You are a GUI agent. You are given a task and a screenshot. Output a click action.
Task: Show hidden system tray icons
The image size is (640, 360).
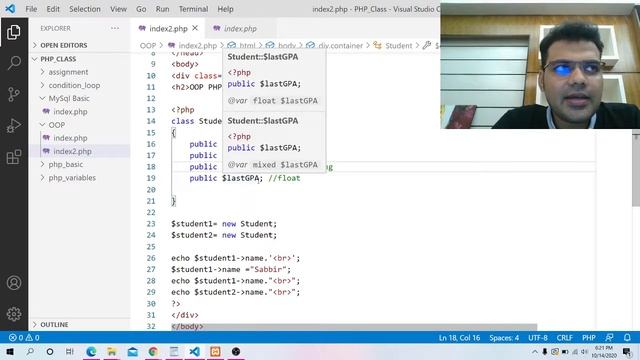[x=535, y=351]
